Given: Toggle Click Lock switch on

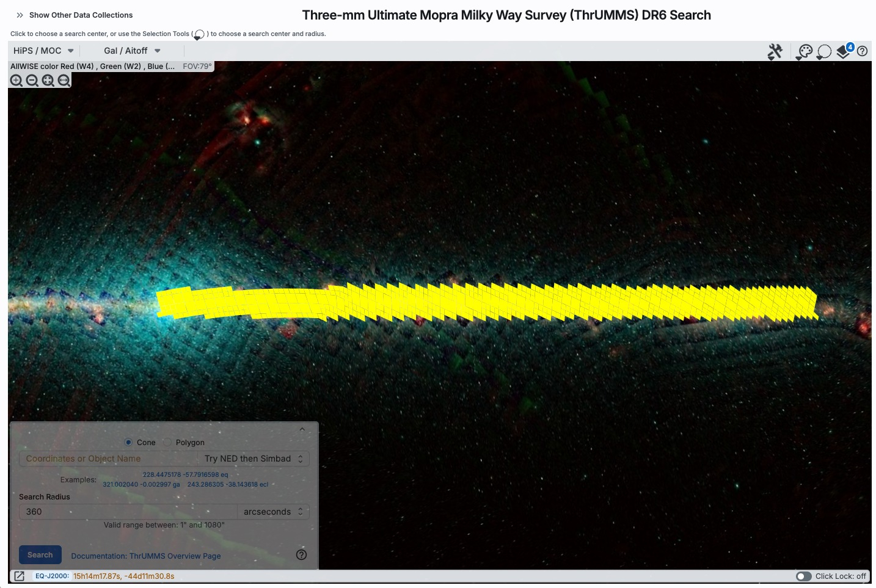Looking at the screenshot, I should point(803,576).
